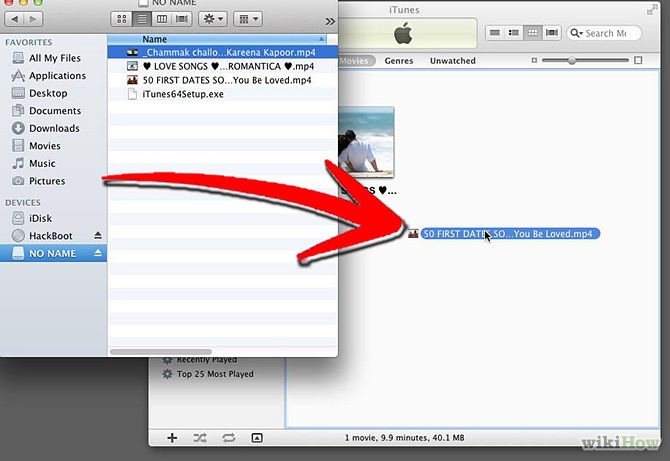Switch iTunes to Cover Flow view

[551, 33]
